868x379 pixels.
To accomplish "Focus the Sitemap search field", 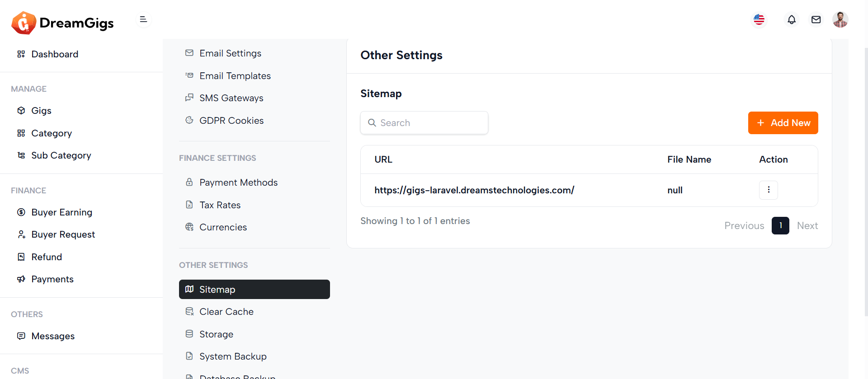I will (x=424, y=123).
